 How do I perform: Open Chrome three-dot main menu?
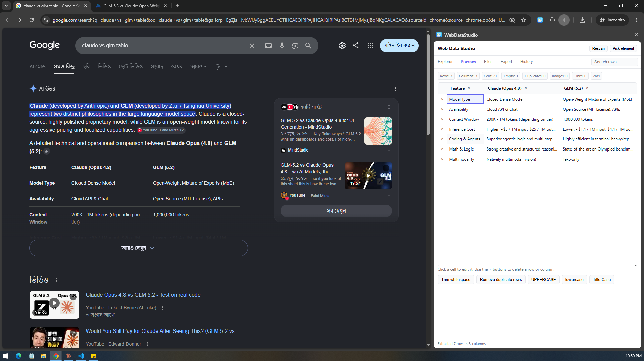tap(636, 20)
